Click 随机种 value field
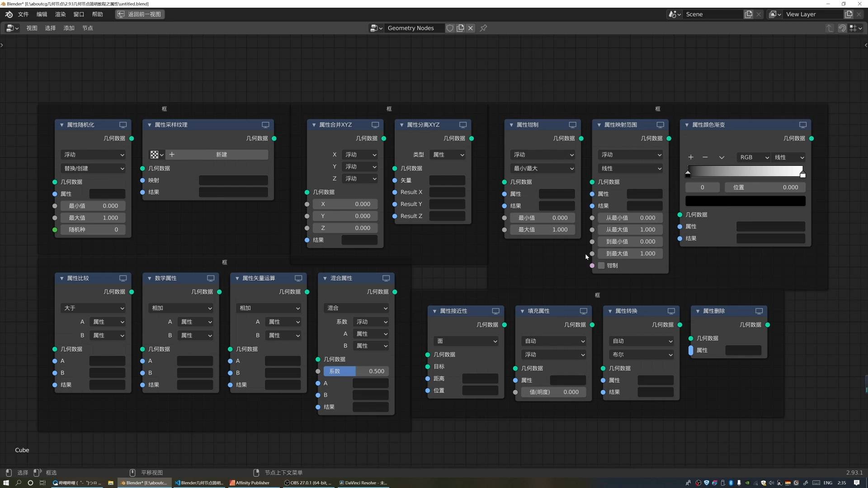 coord(93,230)
